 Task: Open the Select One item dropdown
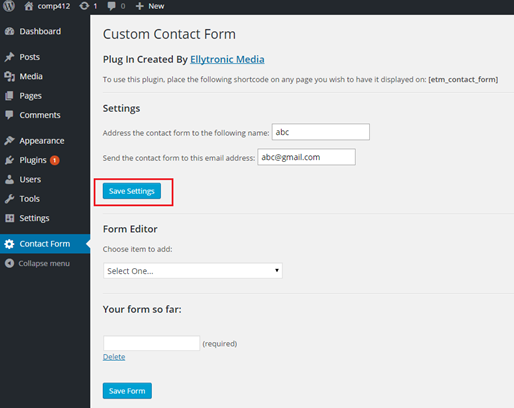click(193, 271)
